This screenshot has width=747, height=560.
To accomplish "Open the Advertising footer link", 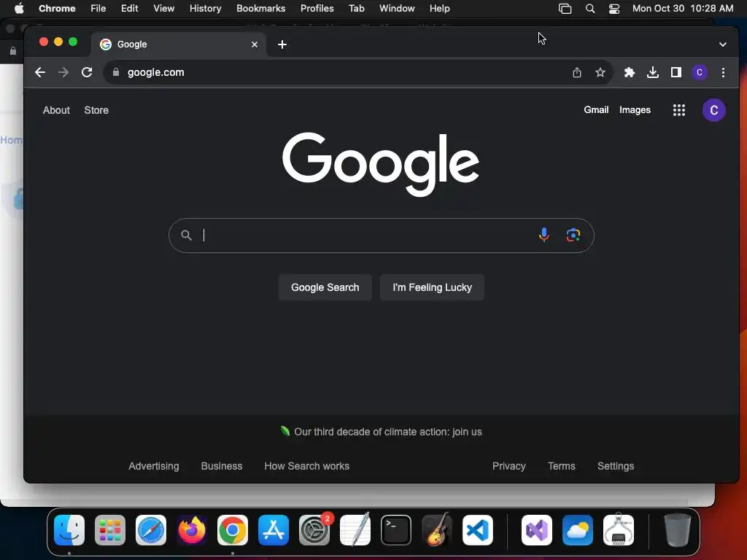I will pyautogui.click(x=154, y=466).
